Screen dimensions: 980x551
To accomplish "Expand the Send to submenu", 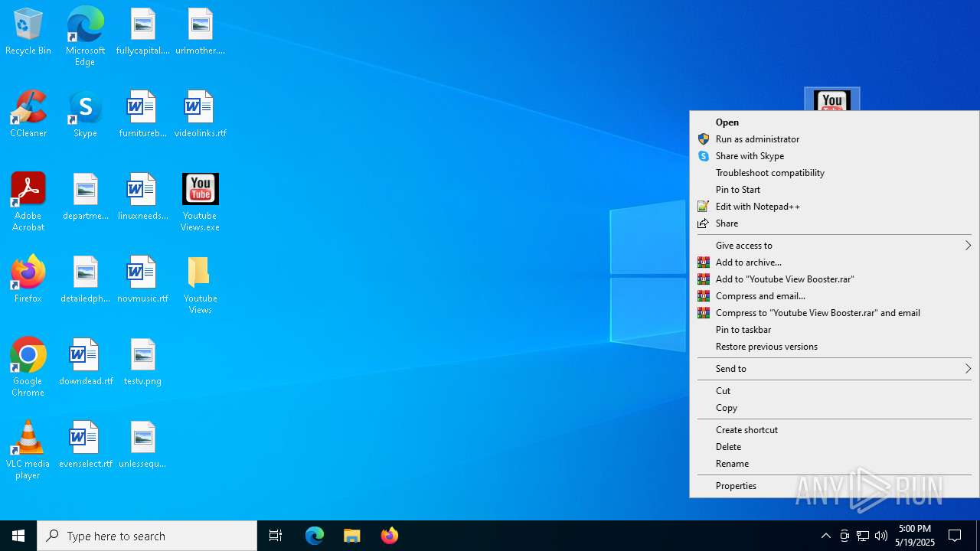I will click(835, 369).
